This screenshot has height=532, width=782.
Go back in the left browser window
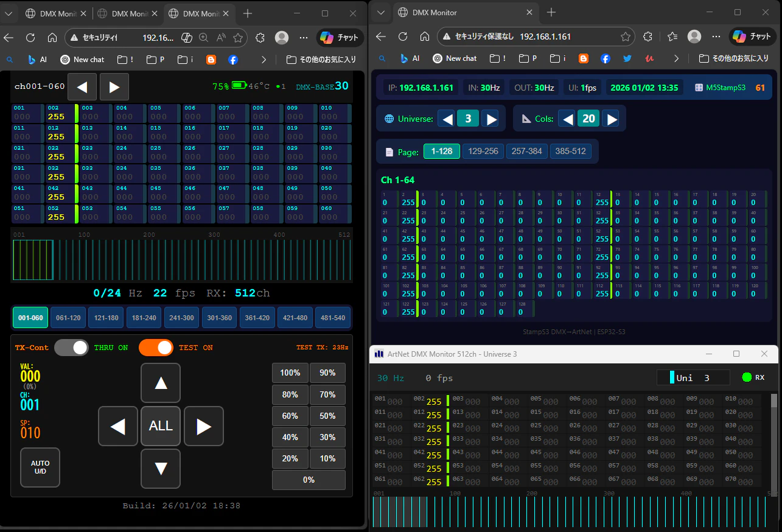click(9, 38)
